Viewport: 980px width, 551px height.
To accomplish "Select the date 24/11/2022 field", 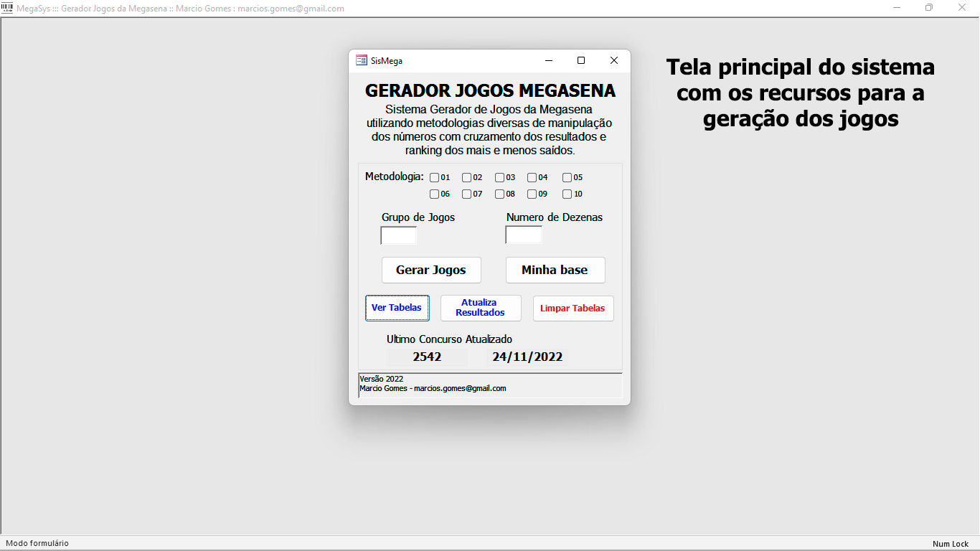I will 527,356.
